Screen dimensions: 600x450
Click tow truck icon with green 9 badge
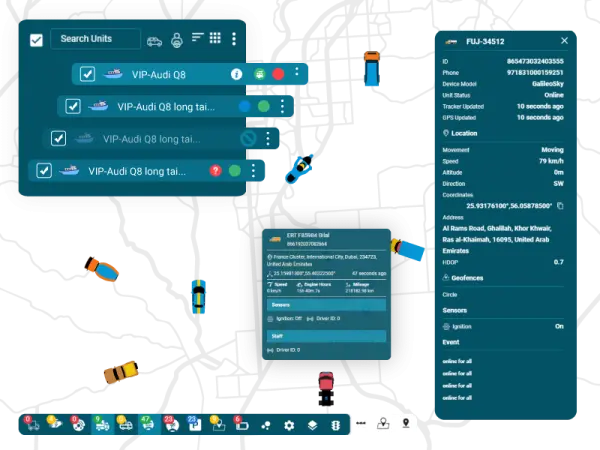pos(102,424)
